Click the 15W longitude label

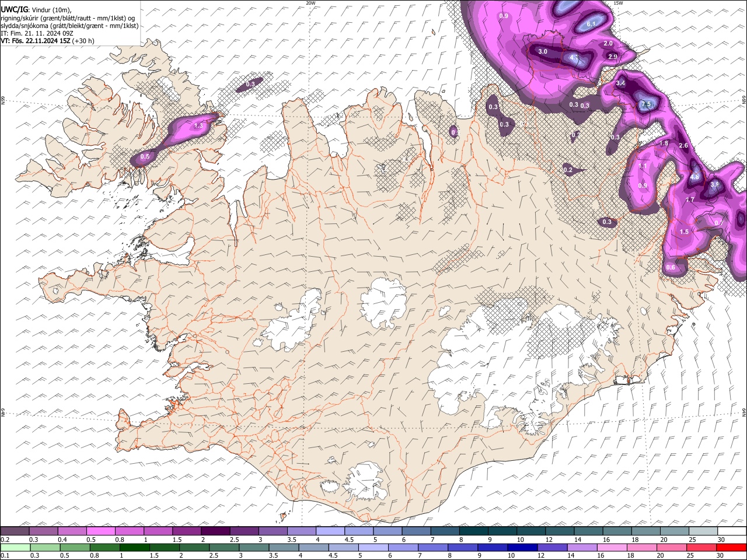tap(618, 3)
